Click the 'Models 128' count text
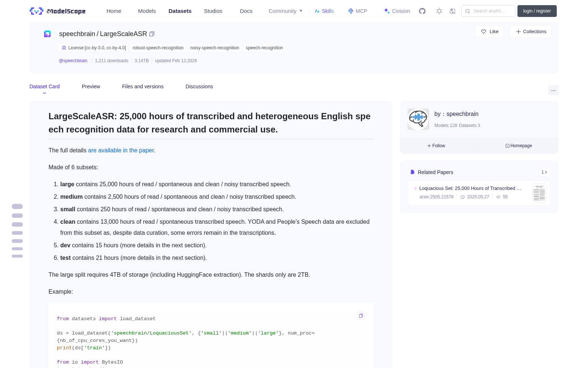This screenshot has width=588, height=368. [x=446, y=125]
